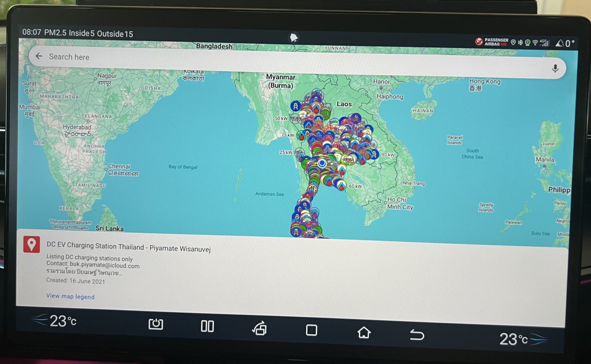
Task: Click the 'Myanmar (Burma)' label
Action: (x=280, y=81)
